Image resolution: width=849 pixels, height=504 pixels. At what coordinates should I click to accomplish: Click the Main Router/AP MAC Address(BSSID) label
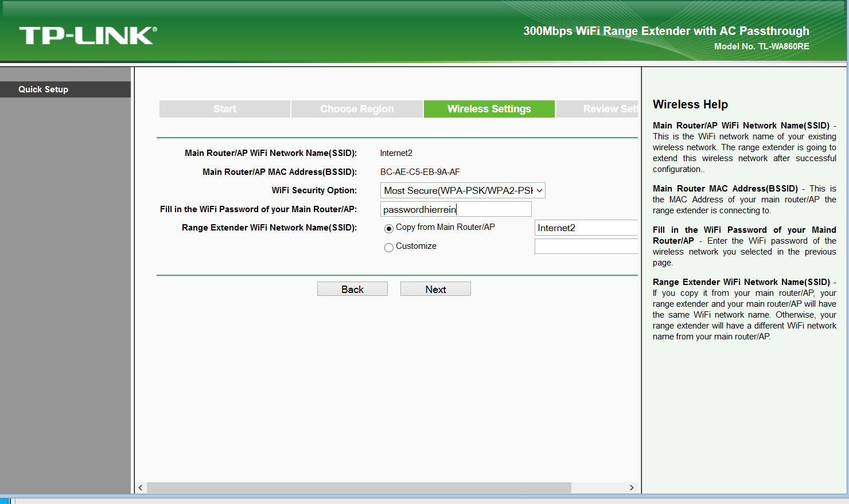pos(279,172)
